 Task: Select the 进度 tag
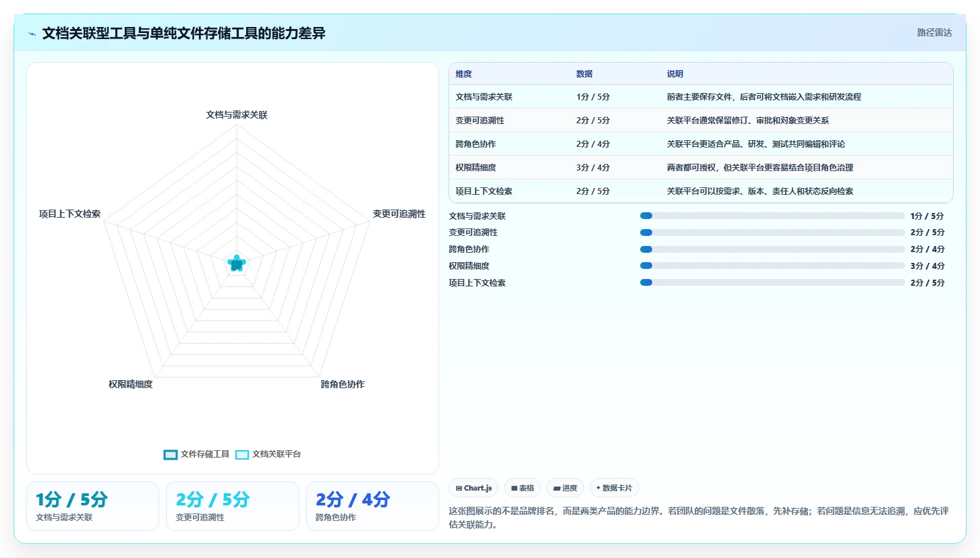pyautogui.click(x=565, y=488)
